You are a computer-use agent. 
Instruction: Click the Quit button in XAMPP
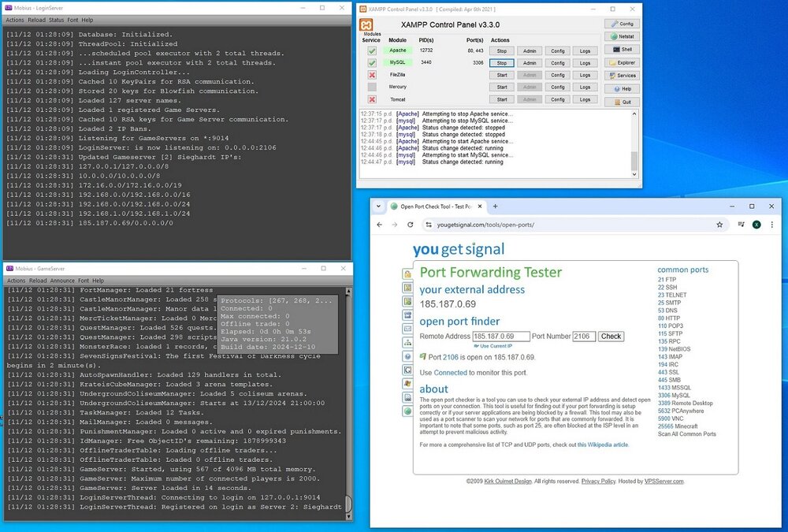tap(622, 102)
